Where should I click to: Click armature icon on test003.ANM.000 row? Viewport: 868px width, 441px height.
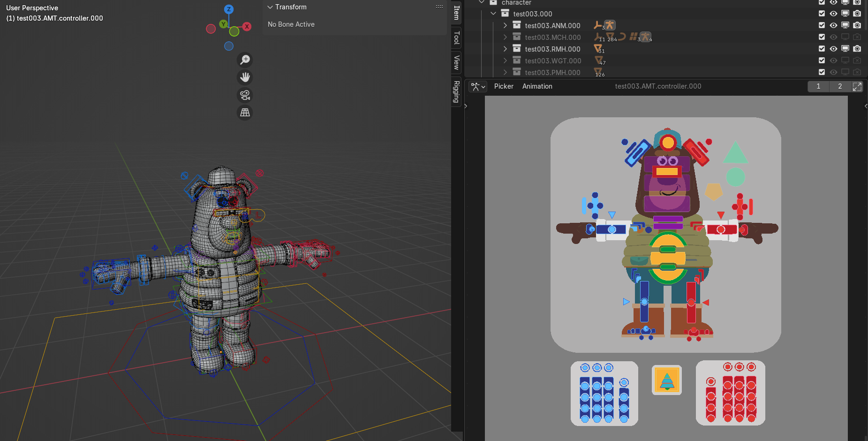pos(609,25)
